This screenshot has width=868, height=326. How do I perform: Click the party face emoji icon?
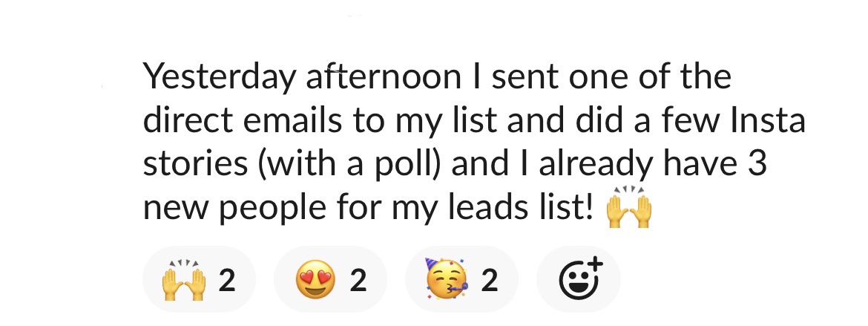(444, 280)
